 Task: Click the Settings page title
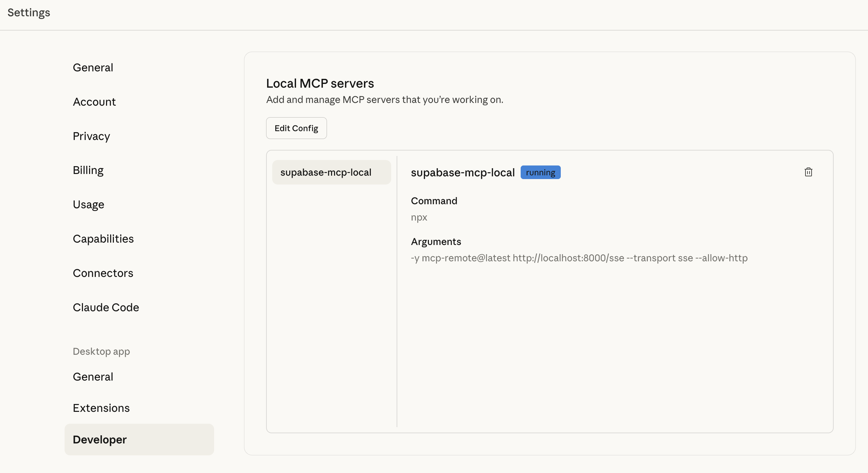29,13
